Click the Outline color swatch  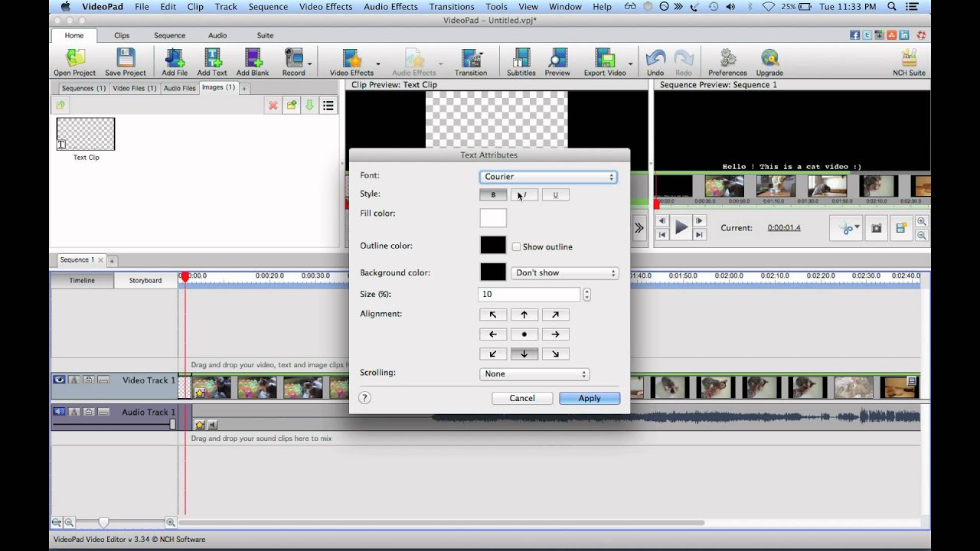pyautogui.click(x=493, y=245)
